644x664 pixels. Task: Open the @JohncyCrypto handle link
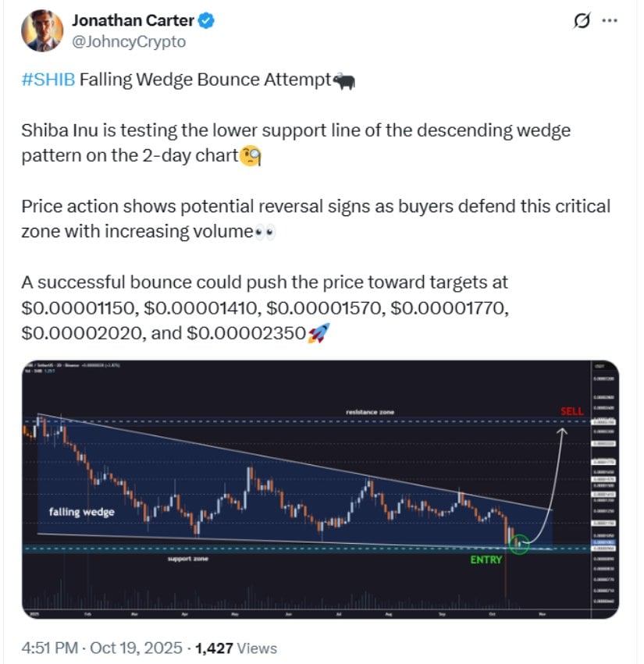click(129, 42)
